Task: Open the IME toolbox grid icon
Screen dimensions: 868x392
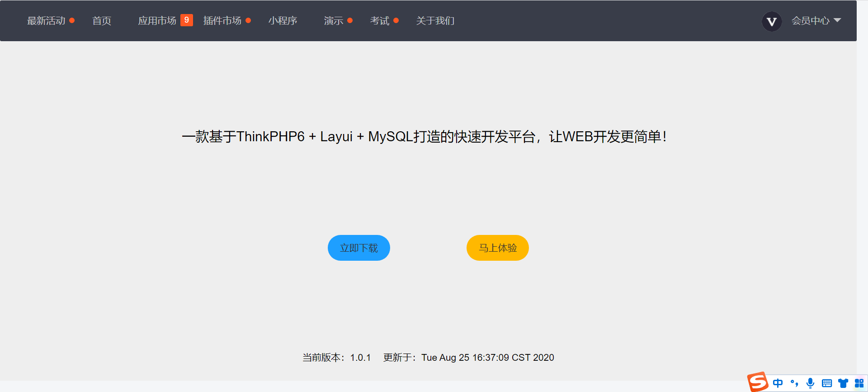Action: (859, 383)
